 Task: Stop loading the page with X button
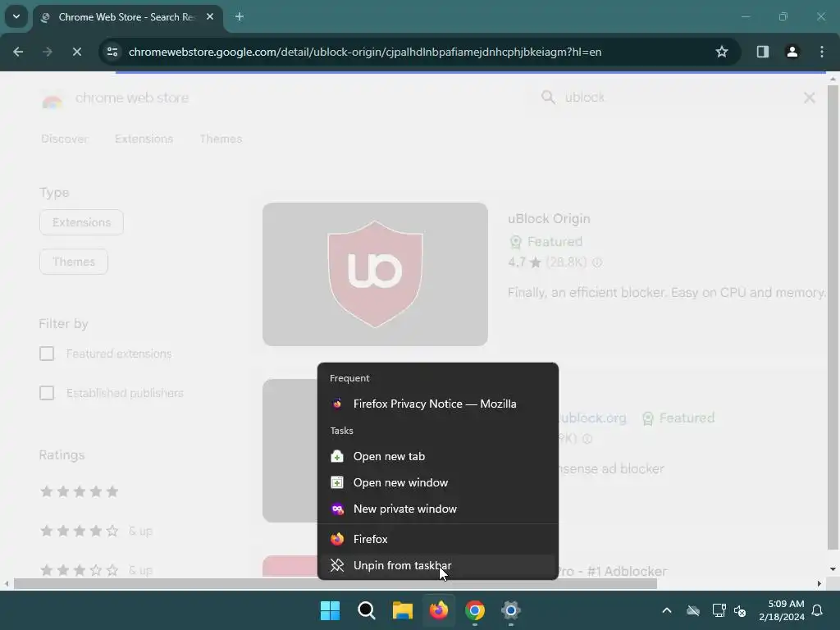tap(77, 52)
